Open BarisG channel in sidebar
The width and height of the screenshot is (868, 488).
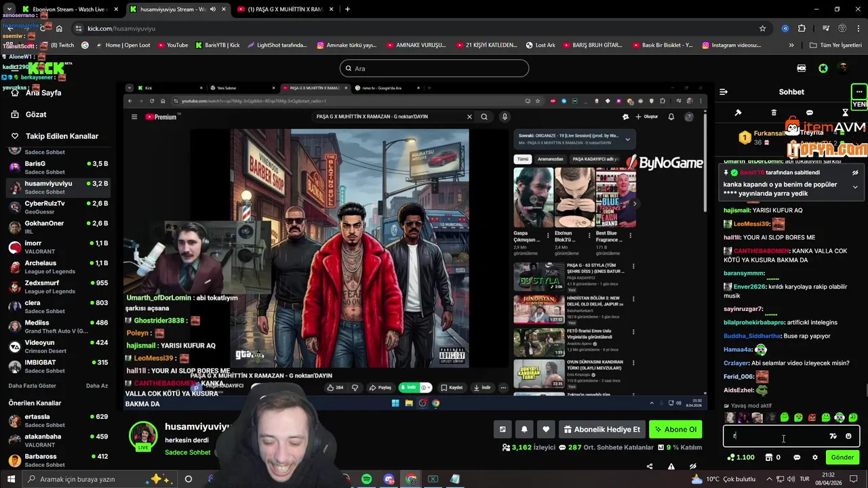tap(58, 167)
